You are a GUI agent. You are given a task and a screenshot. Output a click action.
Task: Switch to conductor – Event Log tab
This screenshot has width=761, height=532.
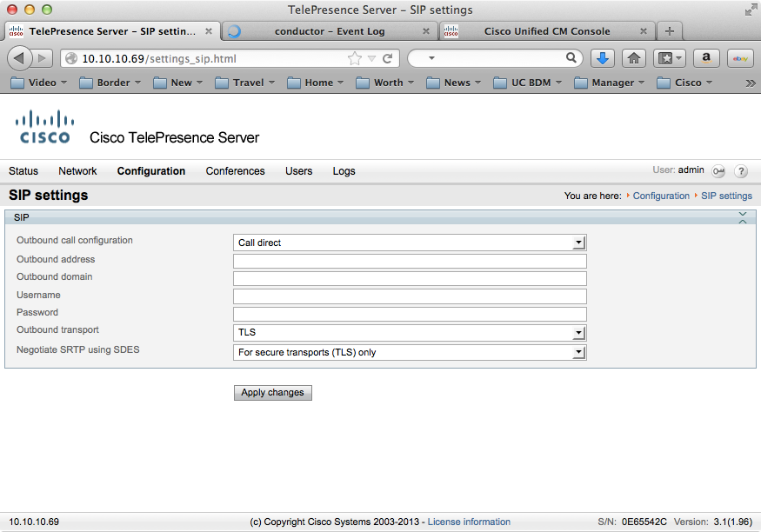click(x=330, y=31)
